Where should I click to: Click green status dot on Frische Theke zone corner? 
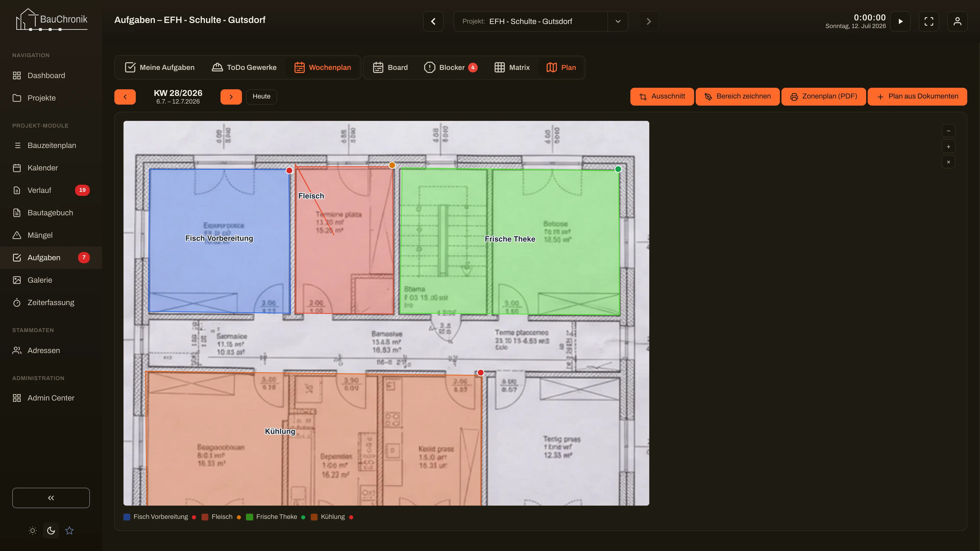618,169
